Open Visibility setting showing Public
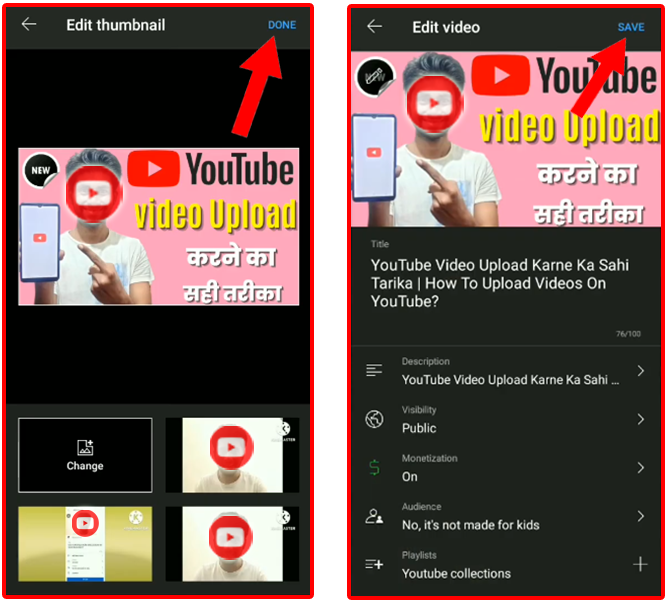The height and width of the screenshot is (601, 667). (505, 419)
